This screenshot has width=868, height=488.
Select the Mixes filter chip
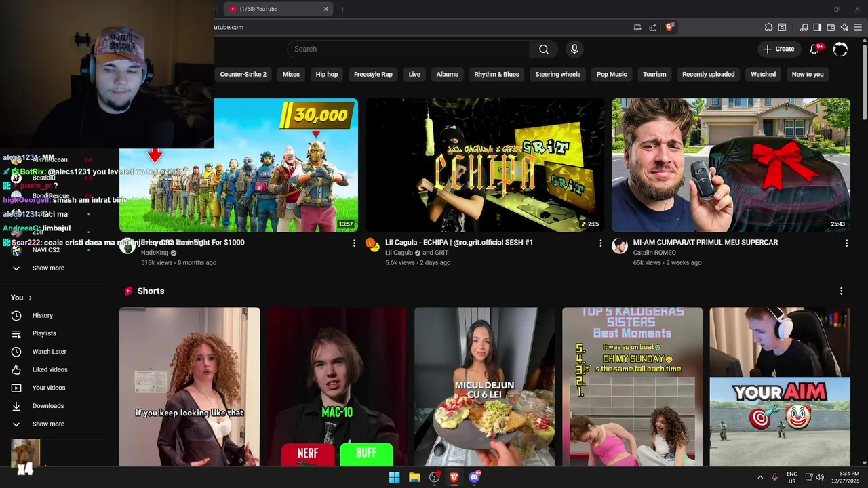[291, 74]
